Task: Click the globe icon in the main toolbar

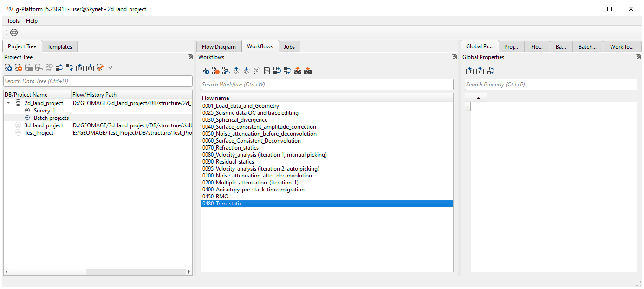Action: (x=14, y=33)
